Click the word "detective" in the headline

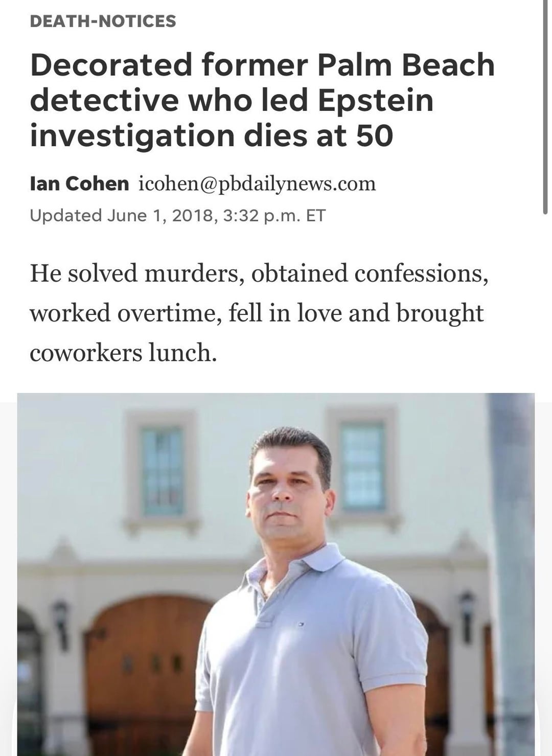(x=105, y=100)
